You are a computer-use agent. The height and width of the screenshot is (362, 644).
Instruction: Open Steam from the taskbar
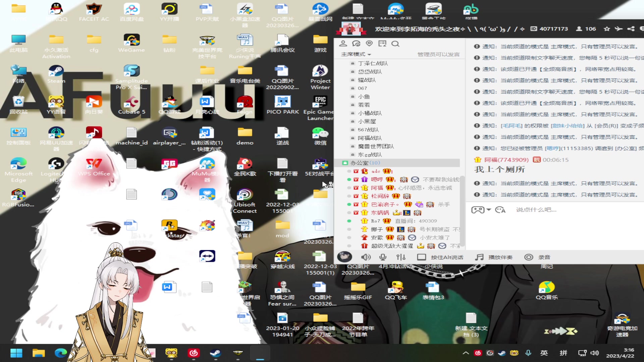(x=215, y=353)
